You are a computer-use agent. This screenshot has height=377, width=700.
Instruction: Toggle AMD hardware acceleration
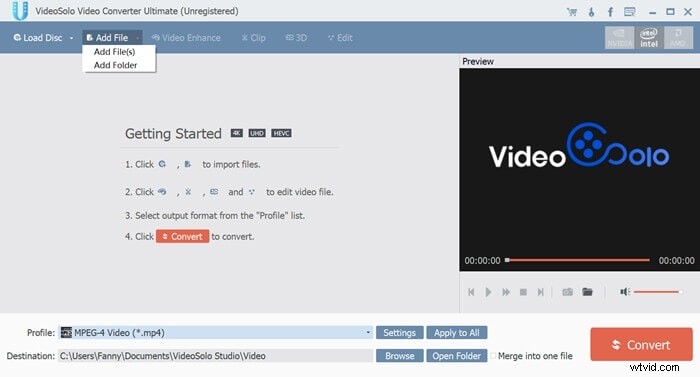click(x=678, y=38)
